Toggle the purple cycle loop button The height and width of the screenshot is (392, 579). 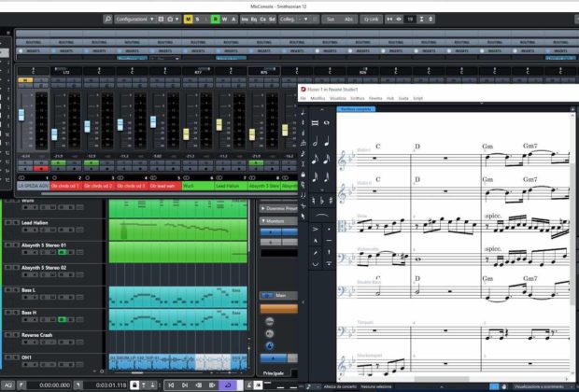(228, 385)
